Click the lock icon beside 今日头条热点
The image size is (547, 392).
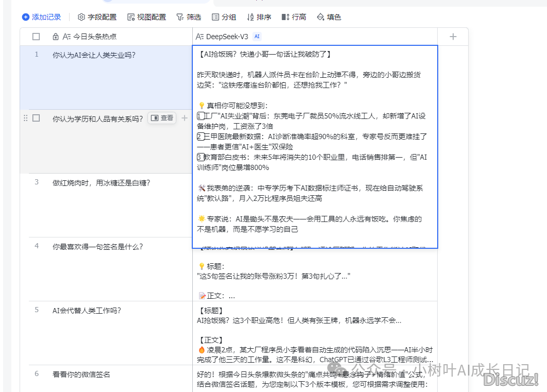click(56, 37)
